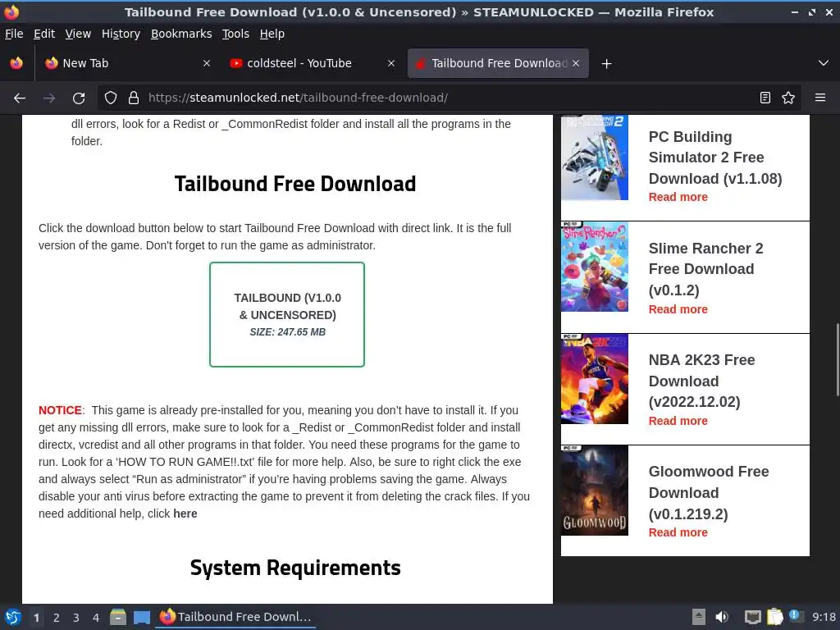Click Read more under PC Building Simulator 2
Viewport: 840px width, 630px height.
678,197
